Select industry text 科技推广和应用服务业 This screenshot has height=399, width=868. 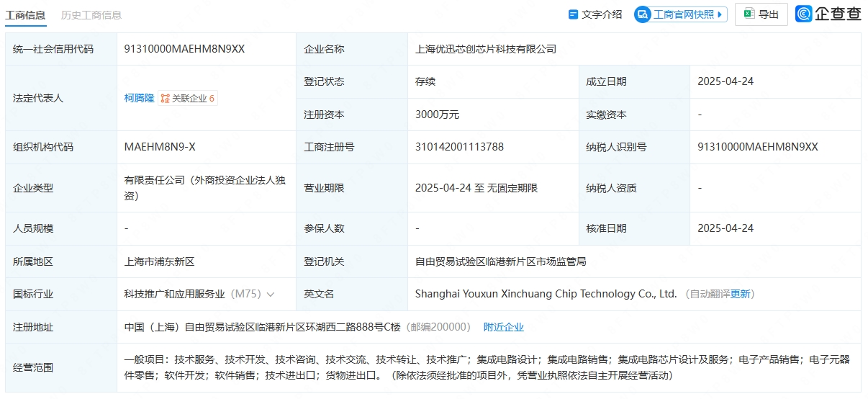(175, 294)
